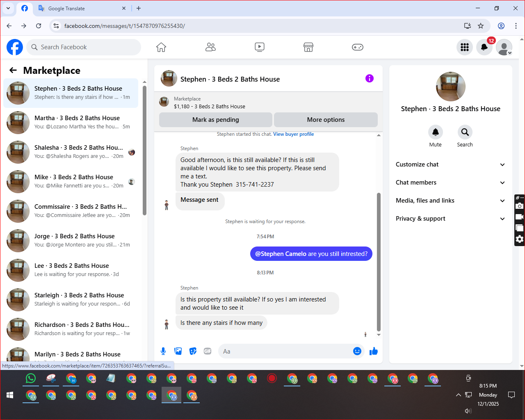This screenshot has height=420, width=525.
Task: Open the Friends icon in top navigation
Action: pyautogui.click(x=210, y=47)
